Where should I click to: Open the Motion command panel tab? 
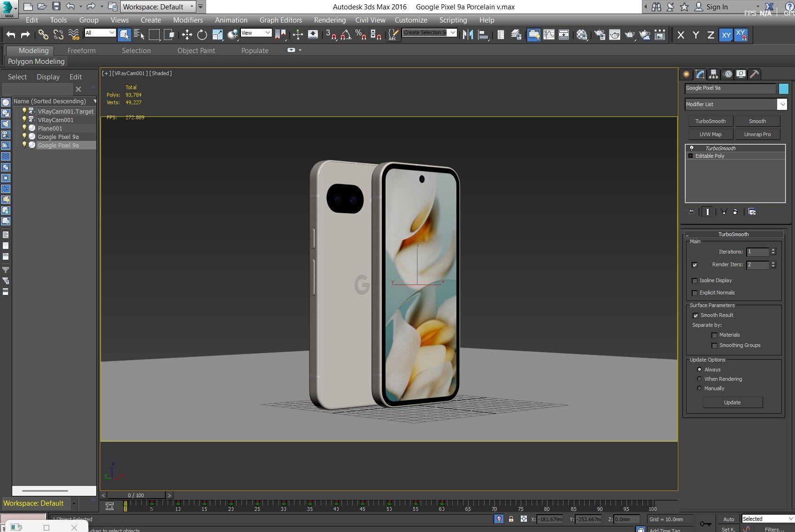tap(727, 74)
